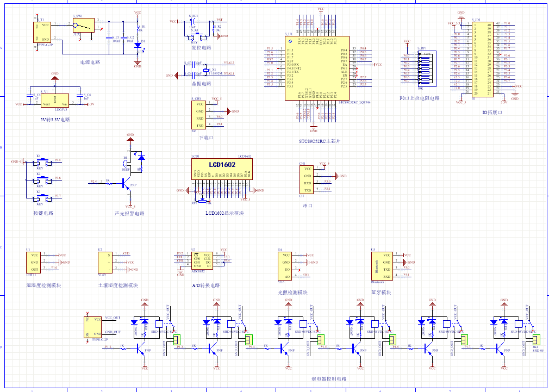This screenshot has height=392, width=549.
Task: Click the K1 key push button
Action: 39,163
